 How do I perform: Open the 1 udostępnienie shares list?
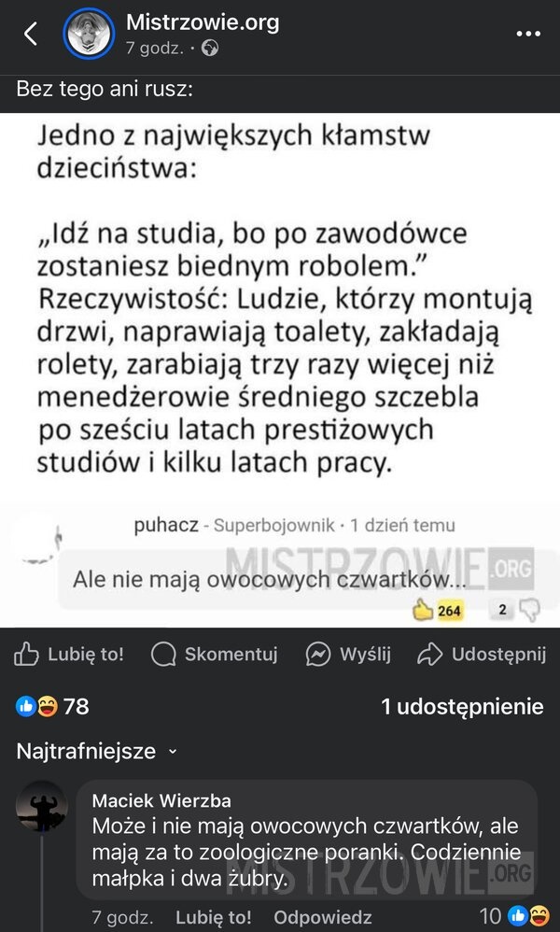pos(463,707)
